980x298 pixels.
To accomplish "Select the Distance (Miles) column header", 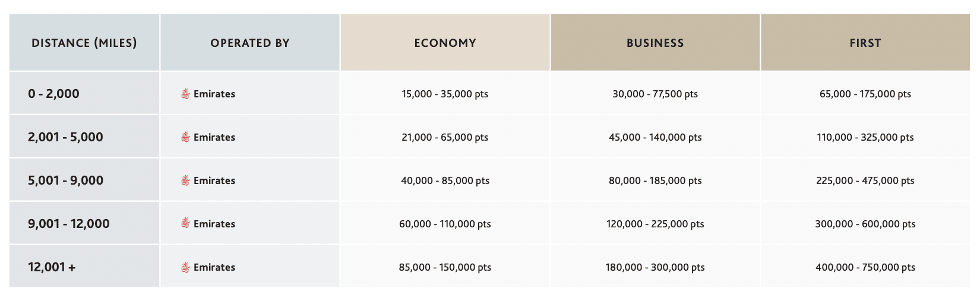I will coord(84,43).
